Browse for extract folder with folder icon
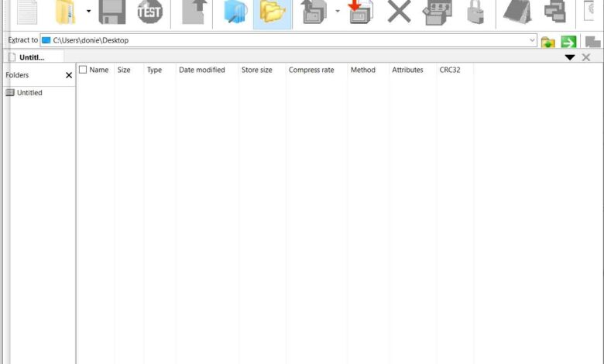Image resolution: width=604 pixels, height=364 pixels. tap(547, 42)
